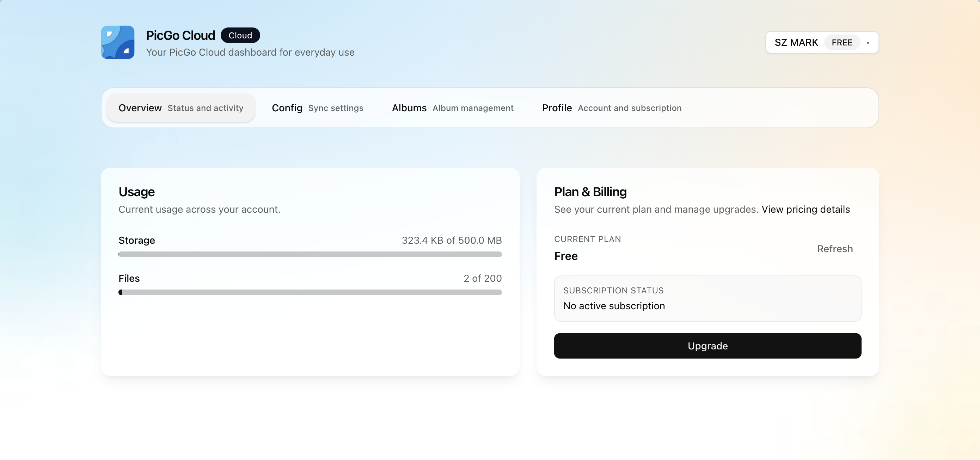Click the FREE plan badge
This screenshot has height=460, width=980.
841,43
